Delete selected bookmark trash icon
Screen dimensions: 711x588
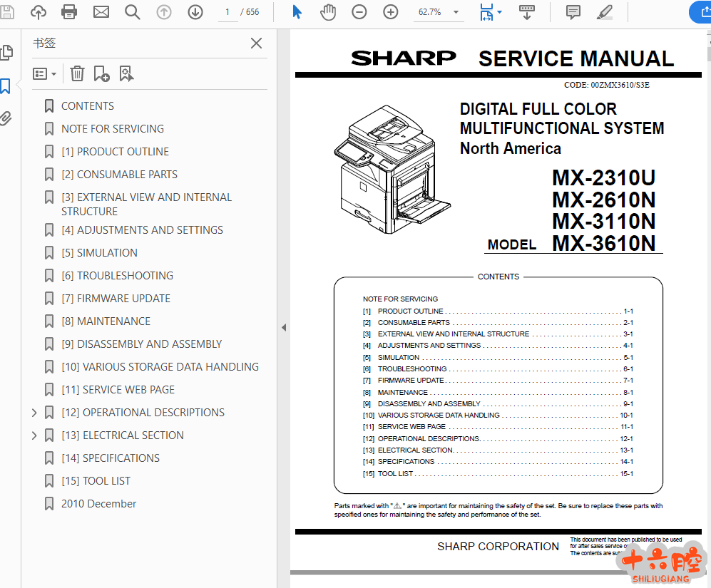tap(77, 73)
